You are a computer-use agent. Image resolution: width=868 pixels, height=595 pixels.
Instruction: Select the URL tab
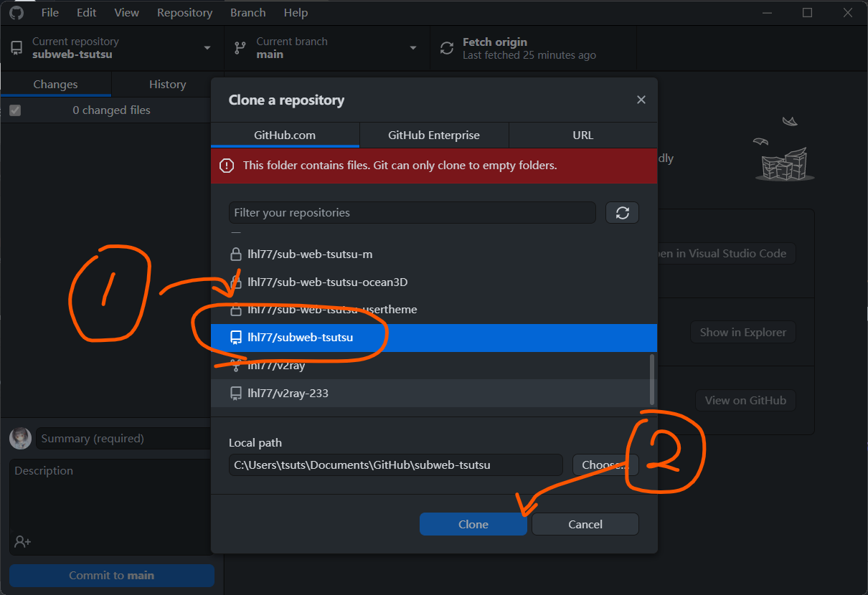coord(583,135)
